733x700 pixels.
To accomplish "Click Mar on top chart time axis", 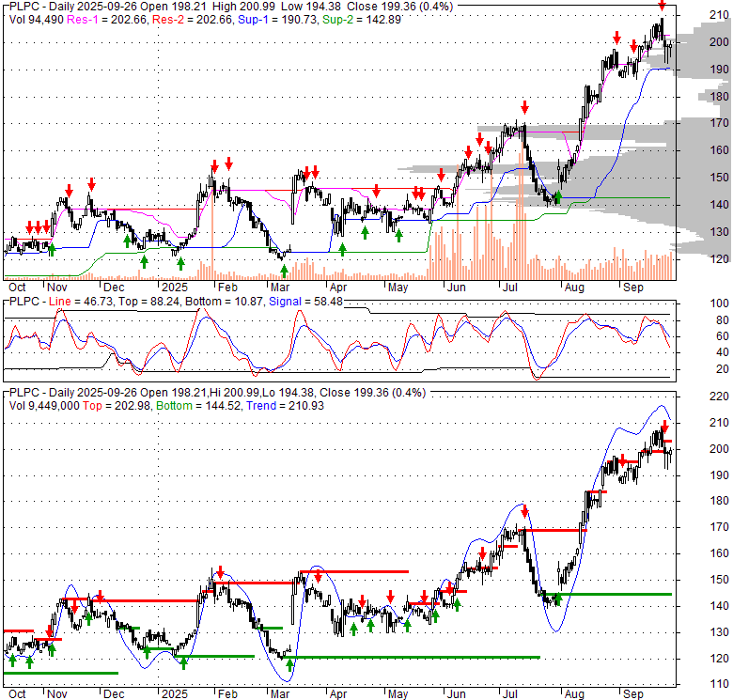I will (280, 288).
